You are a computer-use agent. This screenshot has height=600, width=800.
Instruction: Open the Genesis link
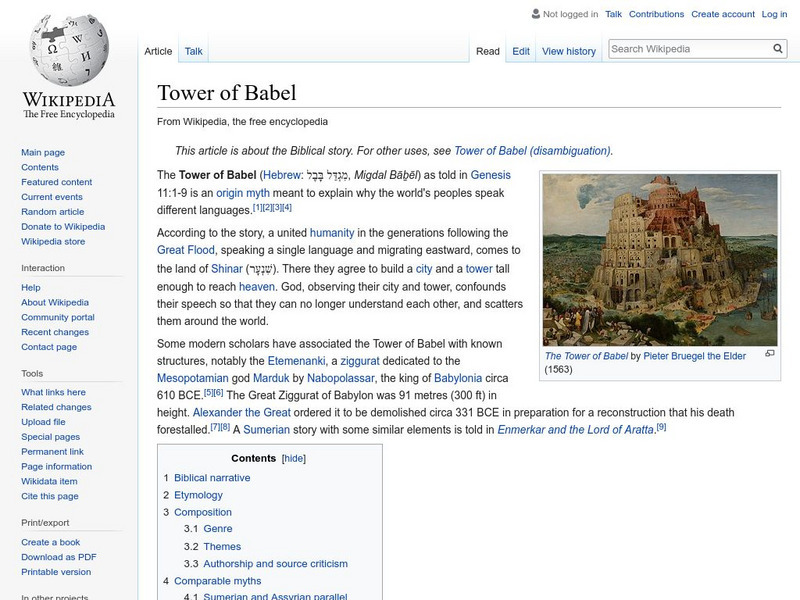coord(490,175)
